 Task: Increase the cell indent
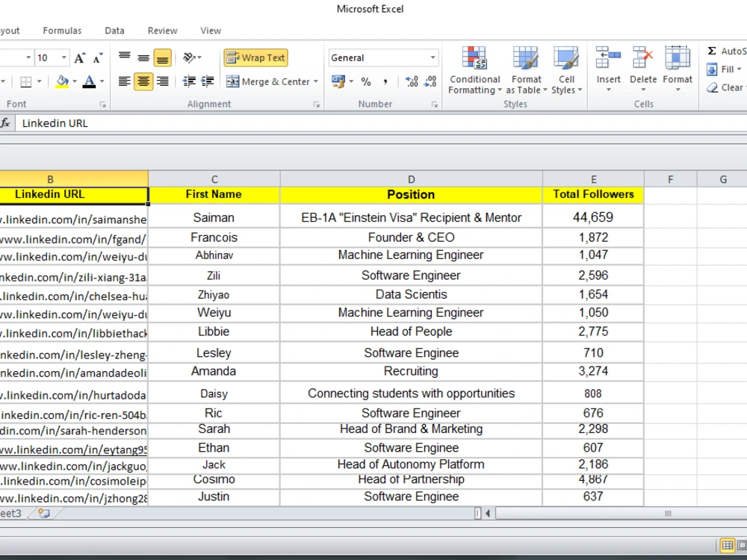click(x=207, y=81)
